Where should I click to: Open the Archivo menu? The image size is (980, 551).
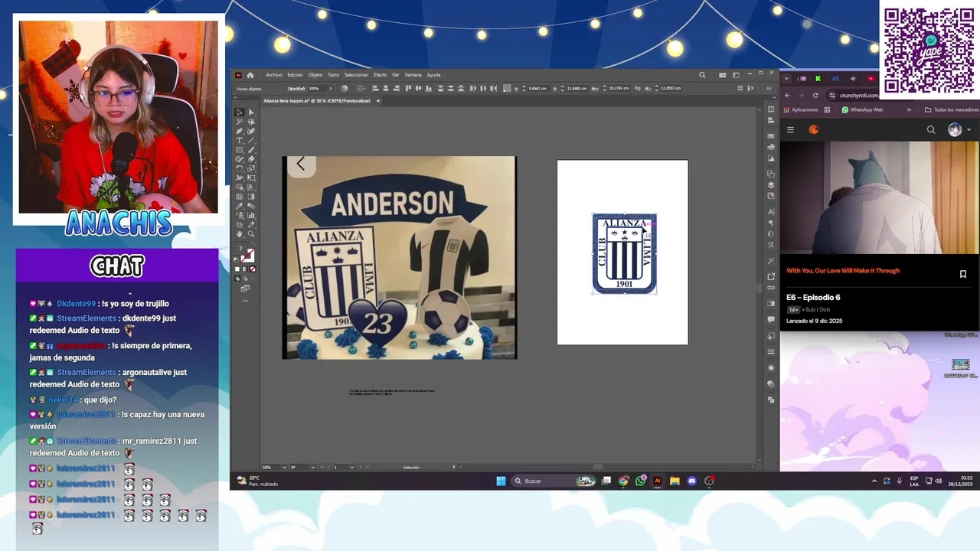pyautogui.click(x=274, y=75)
